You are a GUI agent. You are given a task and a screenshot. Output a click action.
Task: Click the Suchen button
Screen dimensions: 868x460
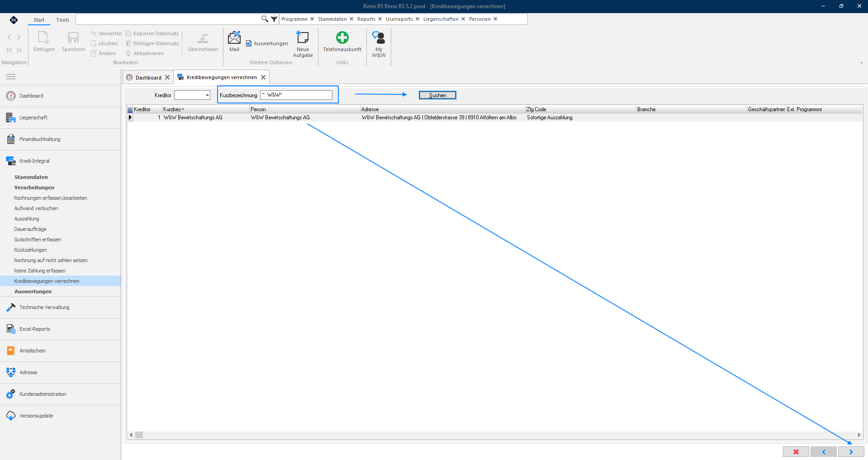coord(437,95)
